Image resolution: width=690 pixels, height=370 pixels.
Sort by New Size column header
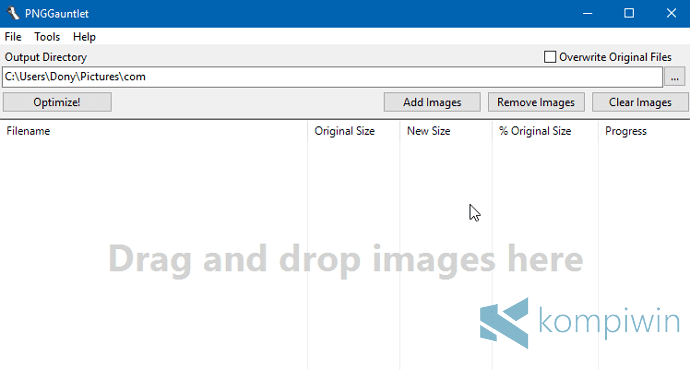point(446,131)
